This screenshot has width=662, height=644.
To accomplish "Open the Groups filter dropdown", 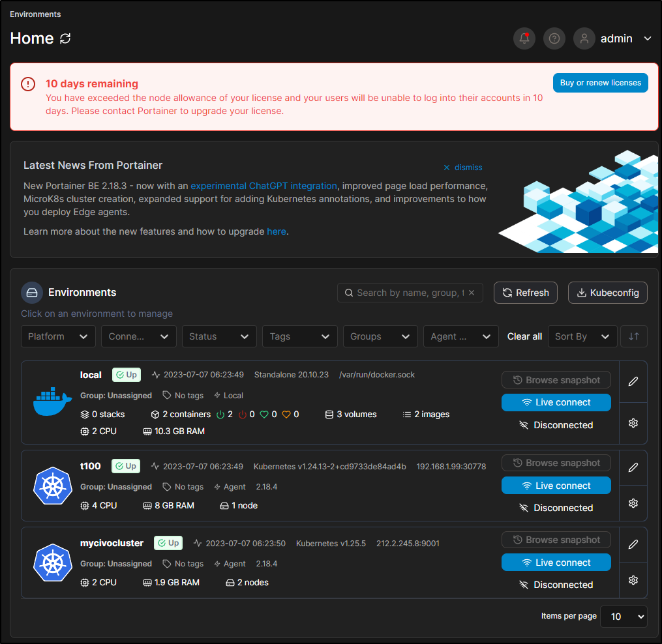I will 380,336.
